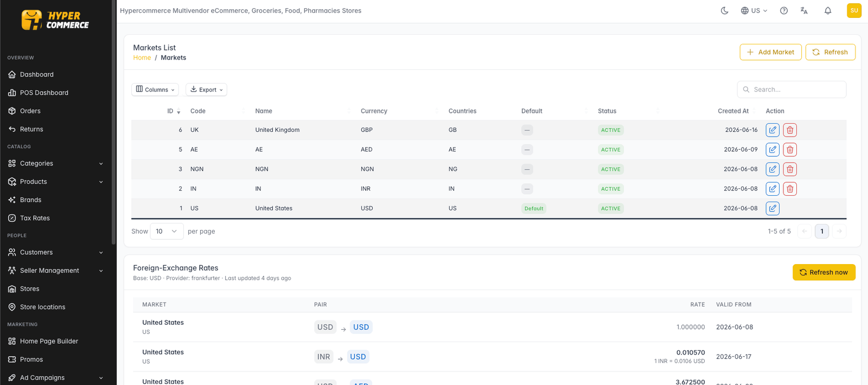The image size is (868, 385).
Task: Open the Columns dropdown
Action: coord(155,89)
